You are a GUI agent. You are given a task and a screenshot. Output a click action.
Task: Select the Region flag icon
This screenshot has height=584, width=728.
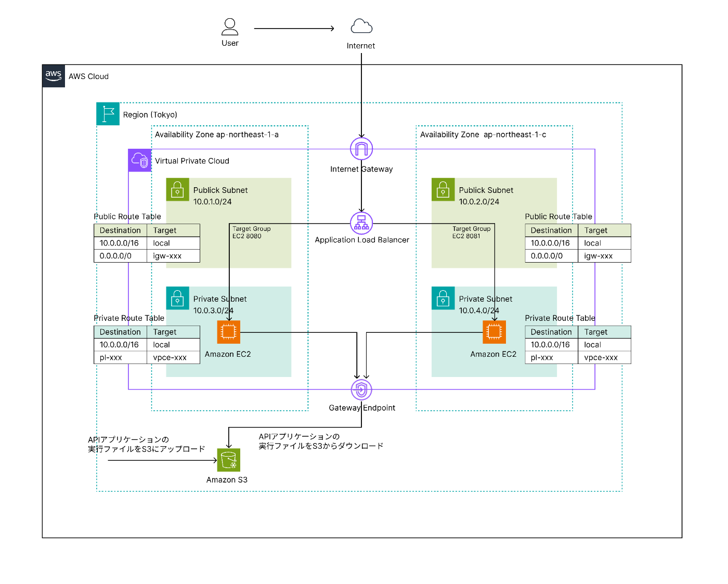pyautogui.click(x=108, y=114)
